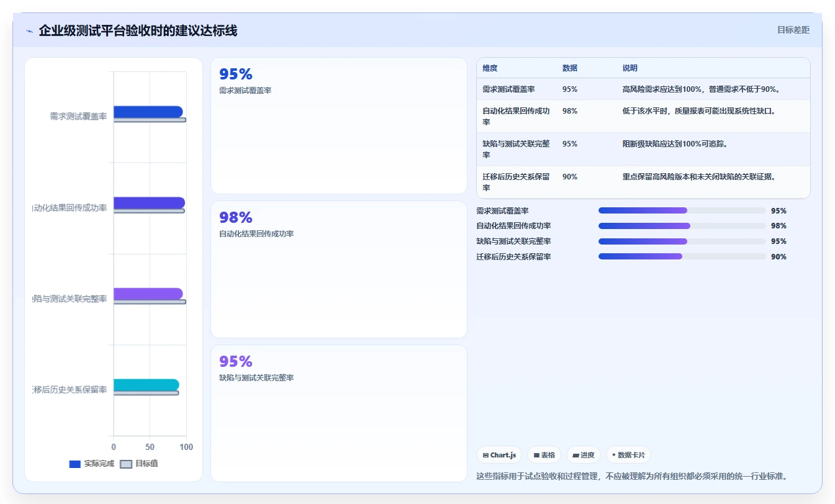Open the 95% 缺陷与测试关联完整率 data card
Screen dimensions: 835x504
click(x=339, y=413)
